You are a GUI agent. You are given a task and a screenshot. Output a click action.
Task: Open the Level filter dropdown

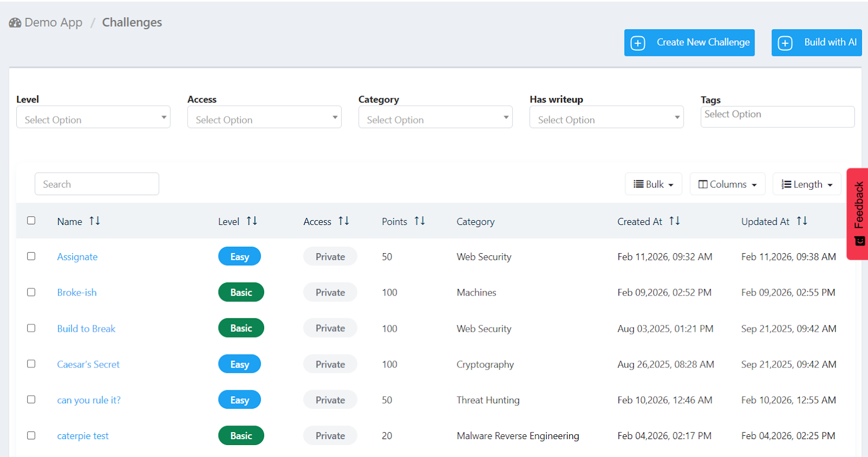pos(93,118)
